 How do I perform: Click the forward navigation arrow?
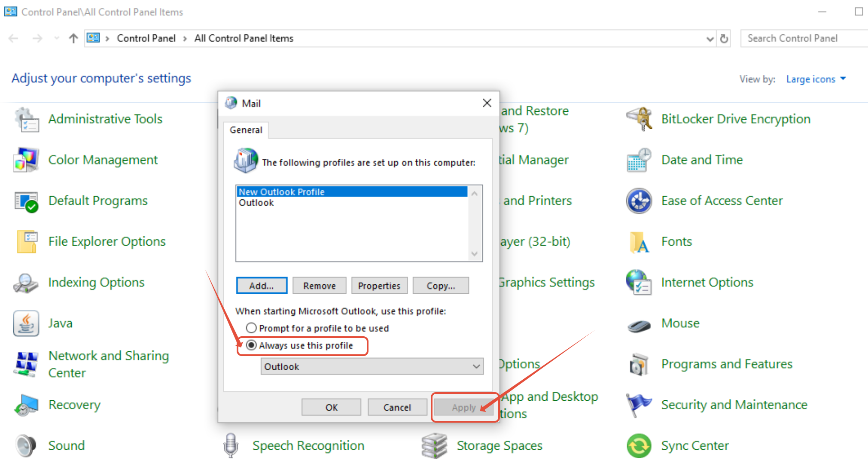[x=37, y=39]
